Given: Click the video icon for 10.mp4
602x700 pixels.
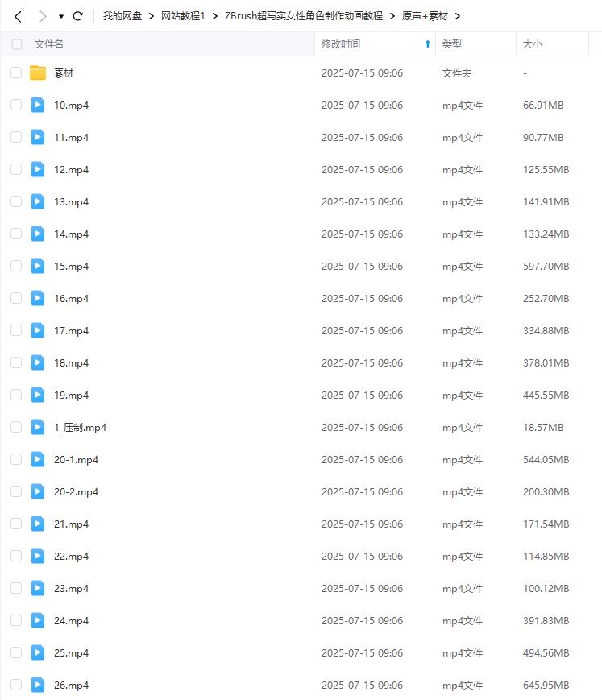Looking at the screenshot, I should pyautogui.click(x=38, y=105).
